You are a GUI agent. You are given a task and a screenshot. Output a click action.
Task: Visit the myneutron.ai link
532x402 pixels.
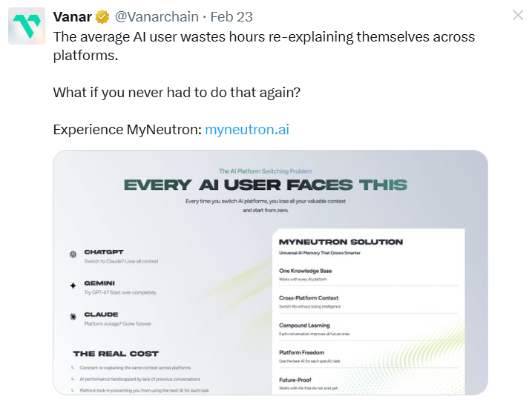coord(246,129)
